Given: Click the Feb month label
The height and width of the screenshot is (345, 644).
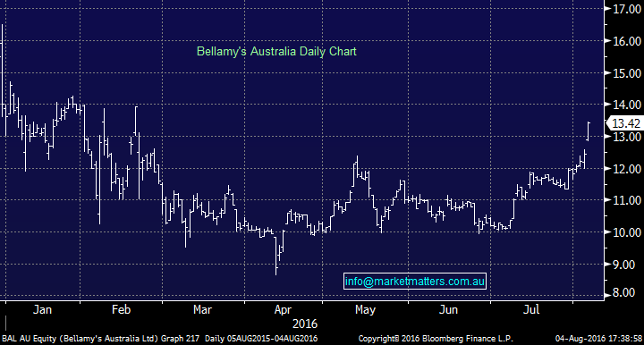Looking at the screenshot, I should tap(121, 309).
